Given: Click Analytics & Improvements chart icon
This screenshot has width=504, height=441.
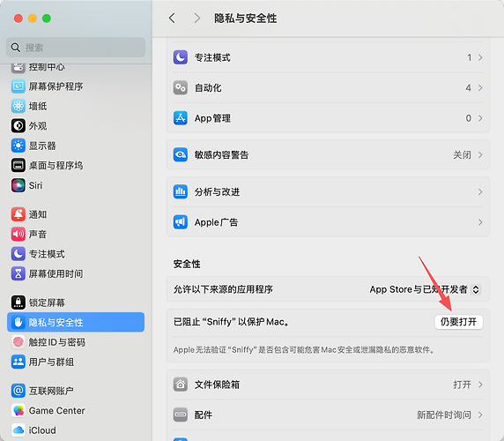Looking at the screenshot, I should pos(181,191).
